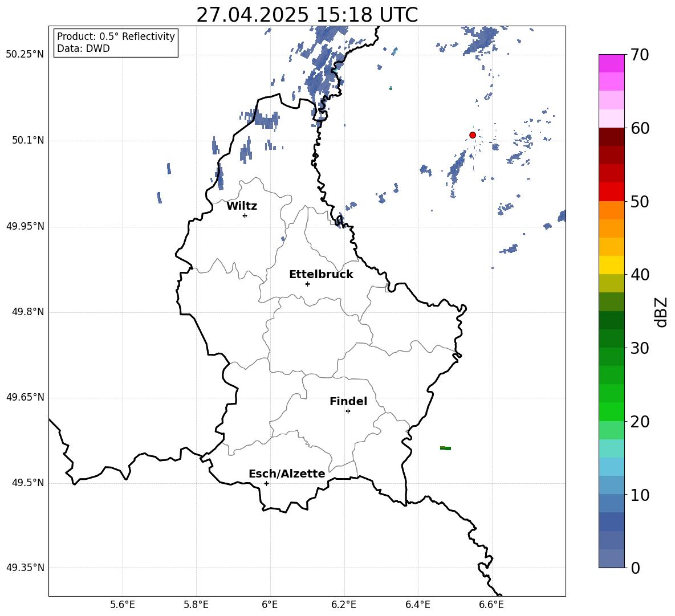Viewport: 675px width, 616px height.
Task: Click the 10 colorbar tick label
Action: tap(640, 495)
